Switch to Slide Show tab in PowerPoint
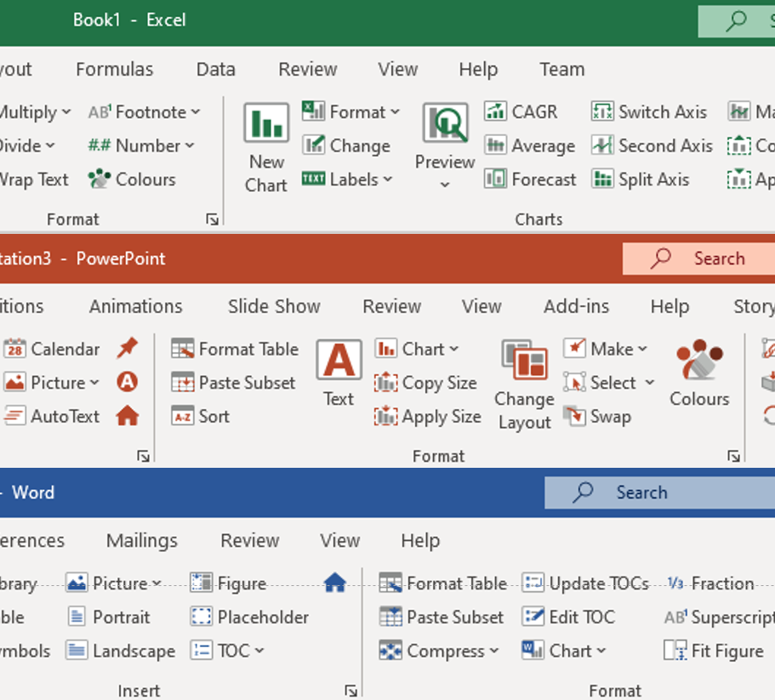Viewport: 775px width, 700px height. (274, 306)
